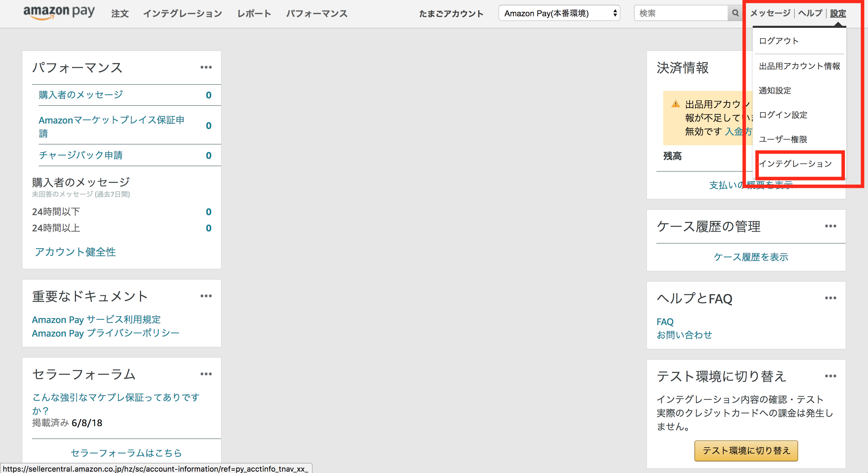Open the 重要なドキュメント panel ellipsis menu
The width and height of the screenshot is (868, 473).
point(206,296)
